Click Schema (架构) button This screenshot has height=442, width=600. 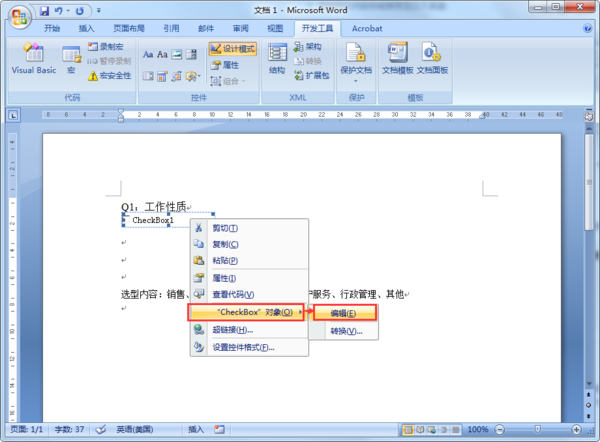pos(308,47)
